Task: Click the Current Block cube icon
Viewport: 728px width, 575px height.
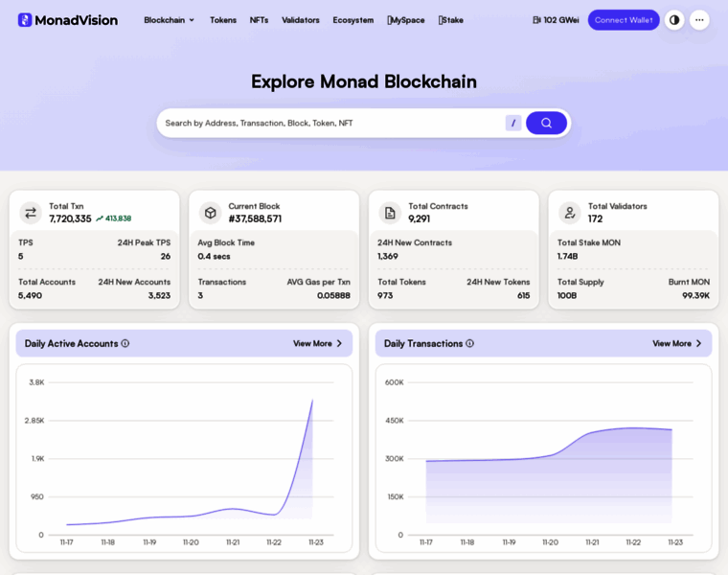Action: tap(211, 213)
